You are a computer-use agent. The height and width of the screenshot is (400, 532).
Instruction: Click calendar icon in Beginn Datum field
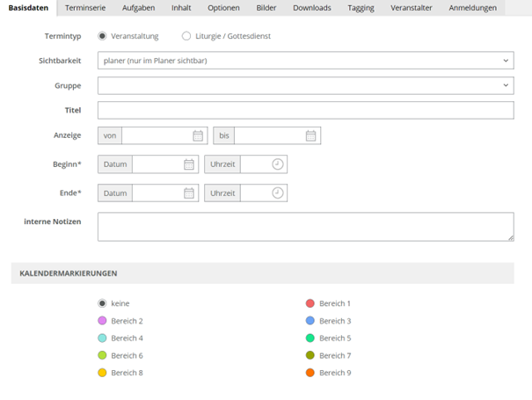pos(189,164)
